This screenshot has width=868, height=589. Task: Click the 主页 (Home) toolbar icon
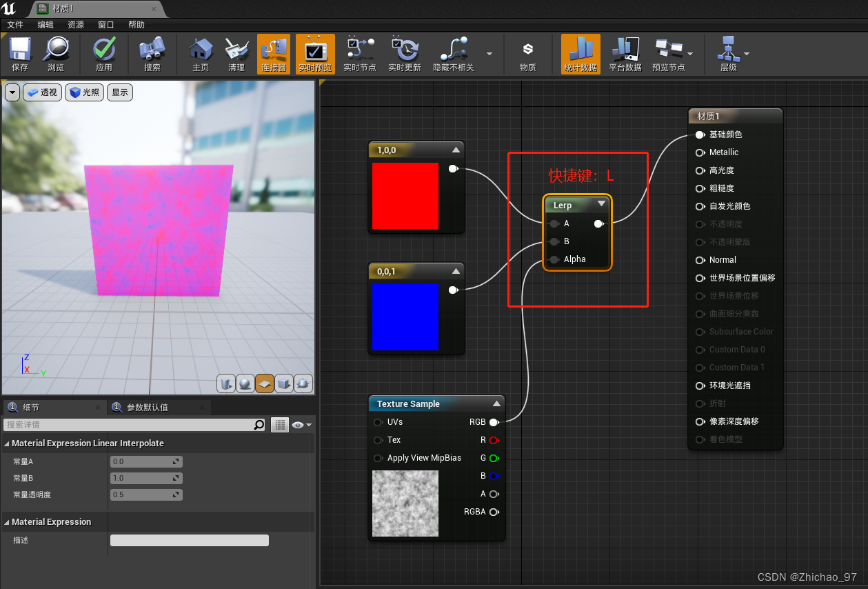coord(200,54)
